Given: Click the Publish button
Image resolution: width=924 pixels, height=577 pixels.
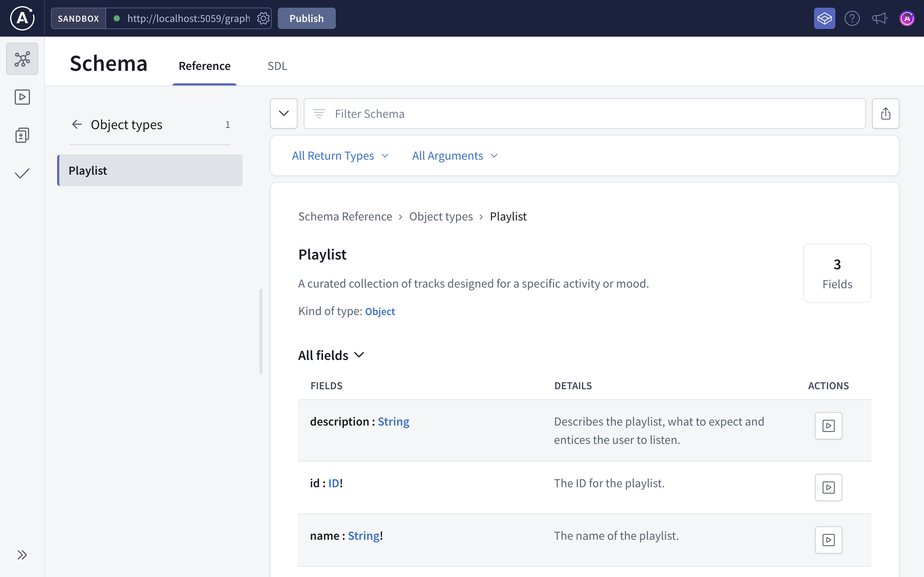Looking at the screenshot, I should point(306,18).
